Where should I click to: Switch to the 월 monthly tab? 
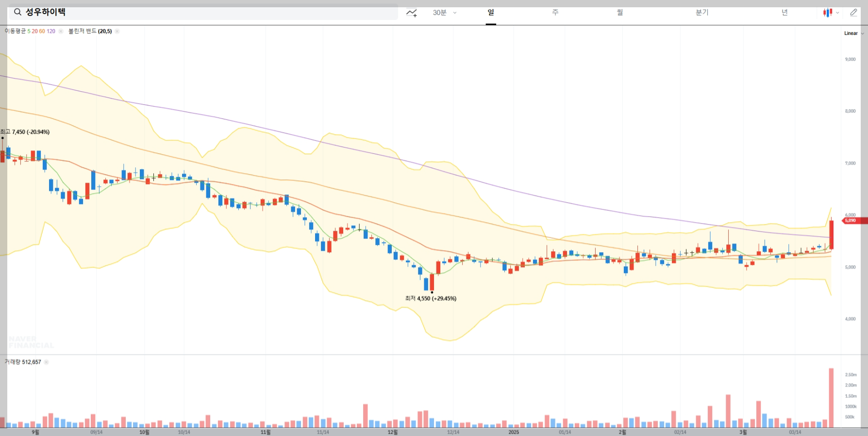tap(620, 12)
